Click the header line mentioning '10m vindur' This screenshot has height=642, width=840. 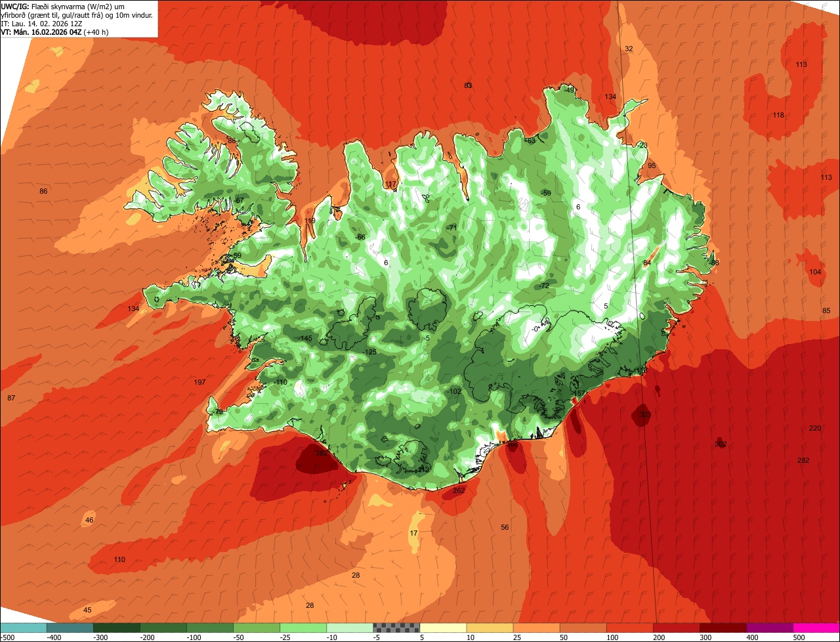[x=77, y=14]
